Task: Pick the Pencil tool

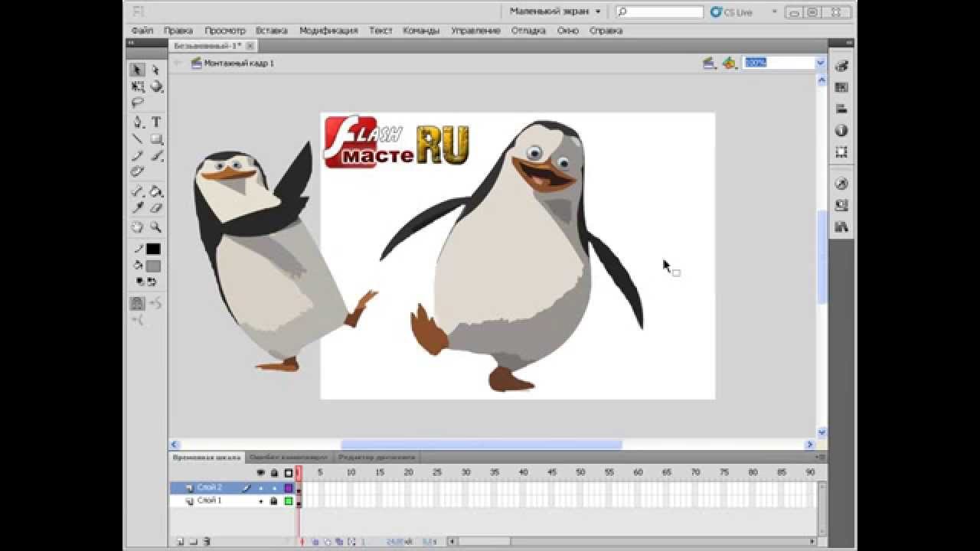Action: pyautogui.click(x=137, y=155)
